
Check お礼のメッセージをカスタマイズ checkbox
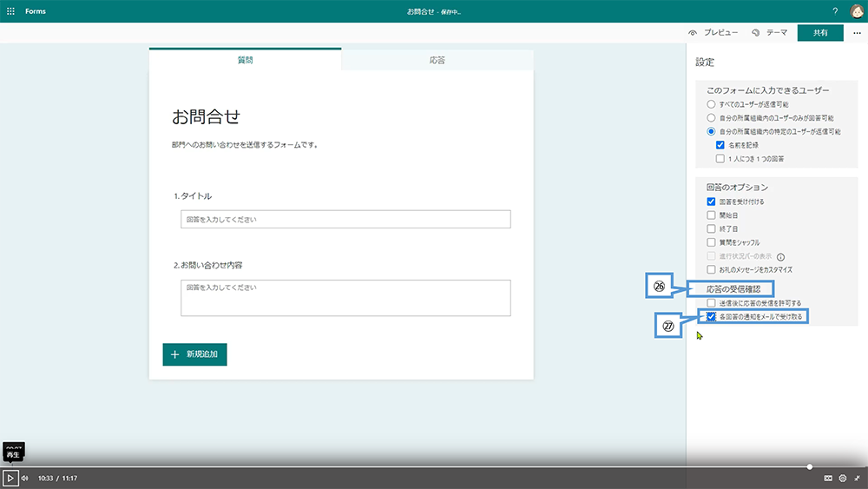pos(712,270)
